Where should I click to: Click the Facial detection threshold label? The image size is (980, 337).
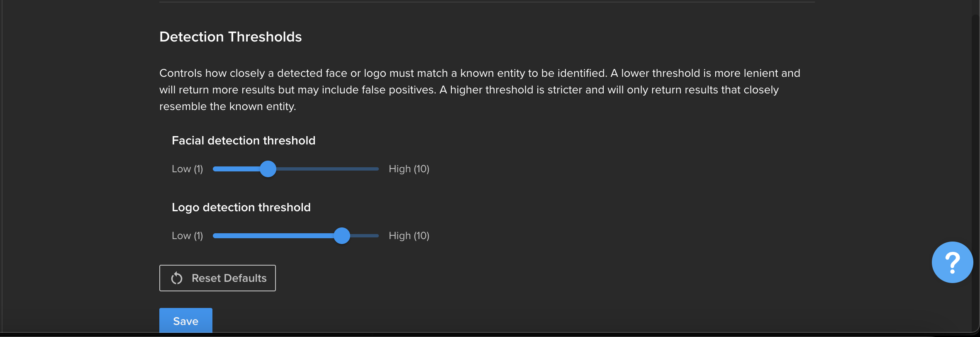(244, 141)
